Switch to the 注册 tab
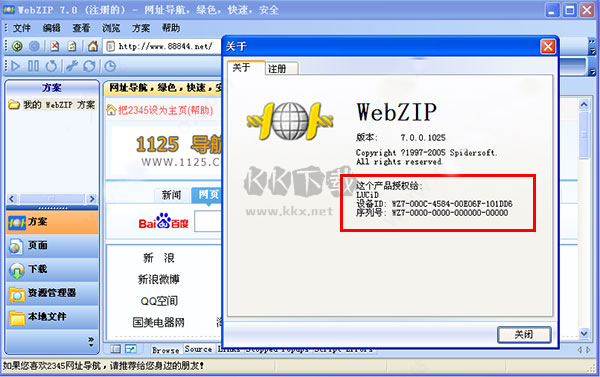This screenshot has height=377, width=600. coord(282,69)
